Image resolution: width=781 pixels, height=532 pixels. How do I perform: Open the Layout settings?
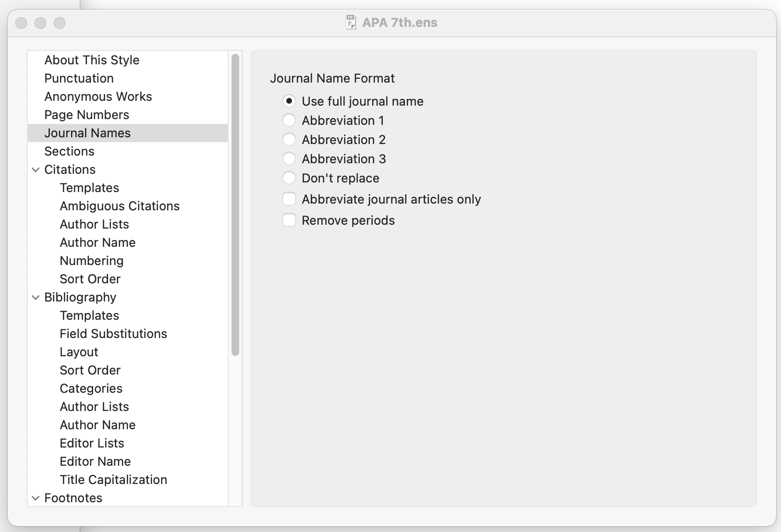tap(79, 352)
